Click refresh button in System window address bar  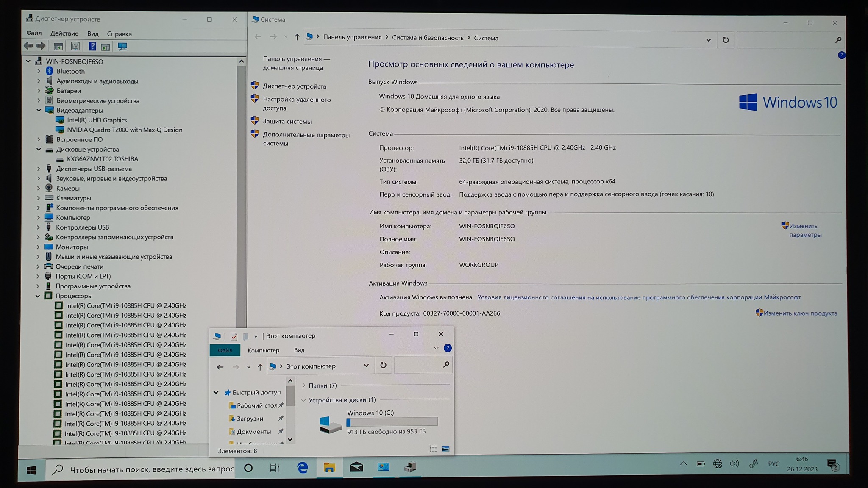coord(726,40)
